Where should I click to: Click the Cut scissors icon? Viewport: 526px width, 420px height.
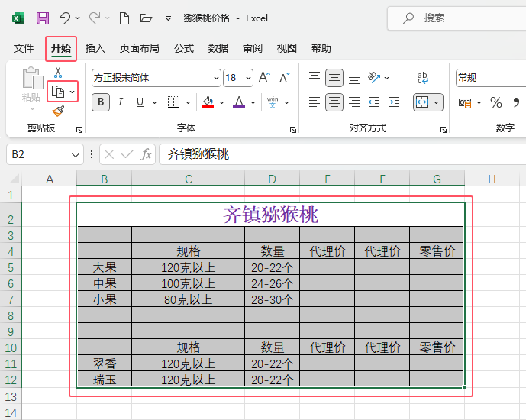pyautogui.click(x=58, y=72)
